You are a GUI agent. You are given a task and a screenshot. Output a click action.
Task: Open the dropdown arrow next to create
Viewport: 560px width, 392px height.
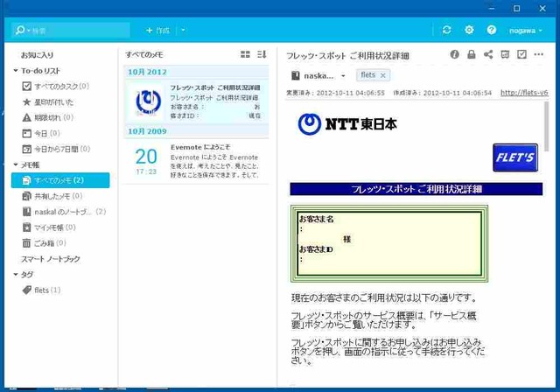click(x=183, y=31)
